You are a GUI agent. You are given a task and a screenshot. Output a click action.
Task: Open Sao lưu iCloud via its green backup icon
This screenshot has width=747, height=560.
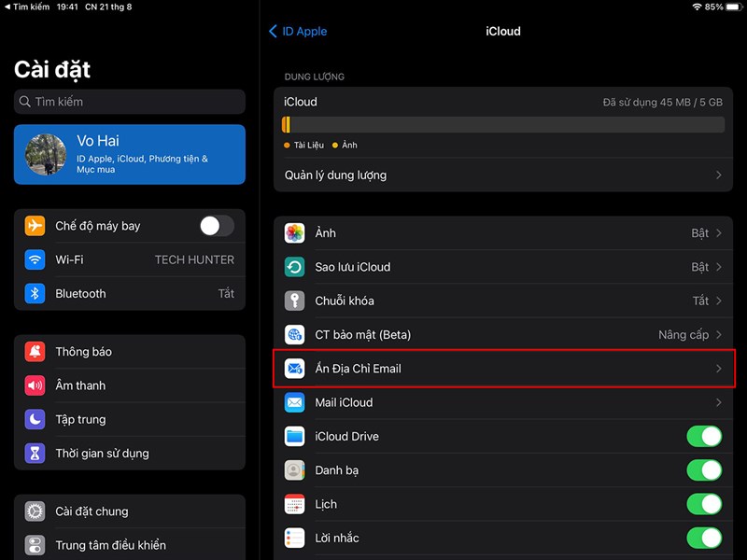point(296,267)
